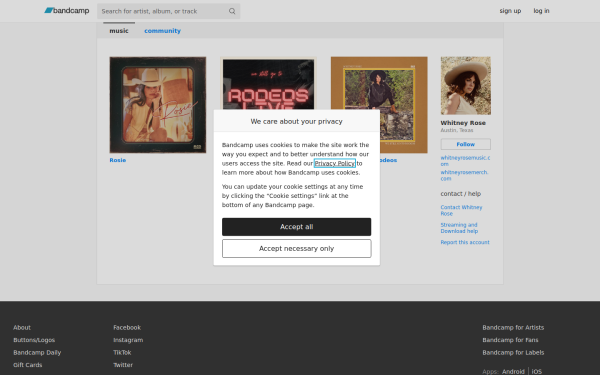Screen dimensions: 600x375
Task: Open Bandcamp for Labels link
Action: [x=513, y=352]
